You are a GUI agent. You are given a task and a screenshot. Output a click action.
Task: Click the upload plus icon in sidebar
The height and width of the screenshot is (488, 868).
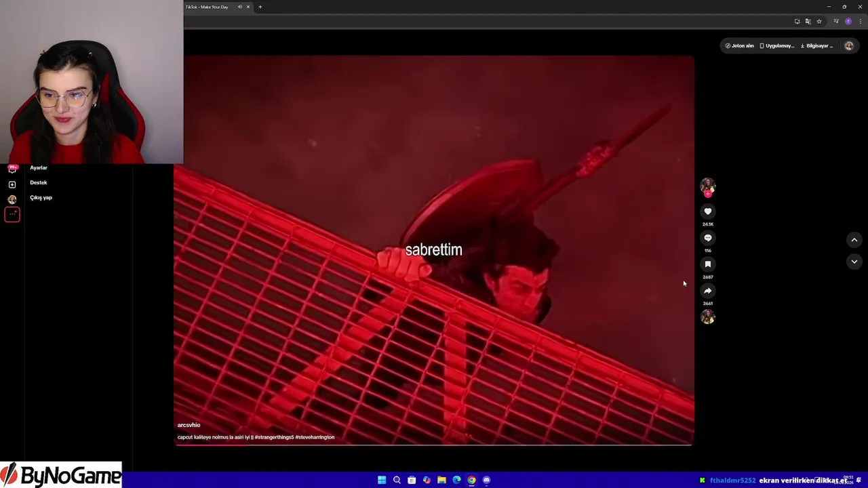coord(12,184)
